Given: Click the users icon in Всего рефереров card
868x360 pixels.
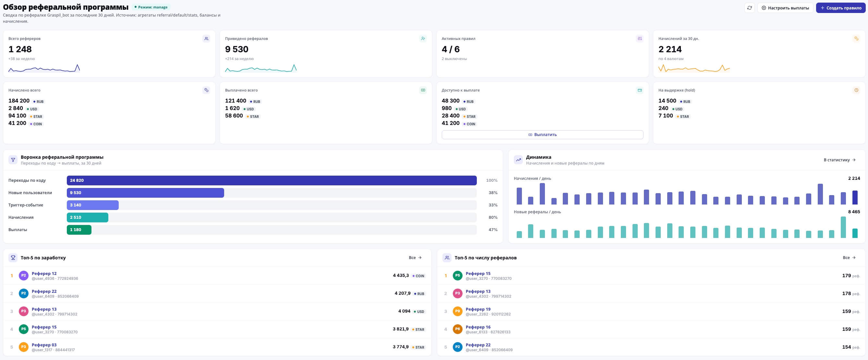Looking at the screenshot, I should 206,38.
